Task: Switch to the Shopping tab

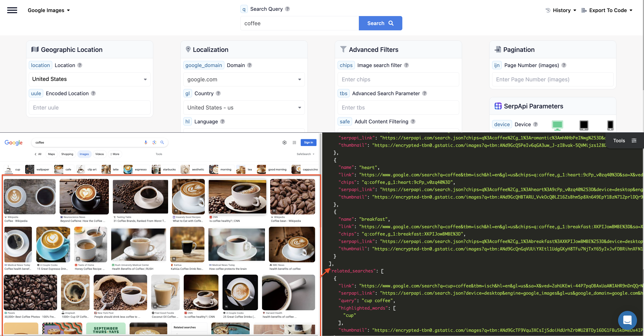Action: coord(67,154)
